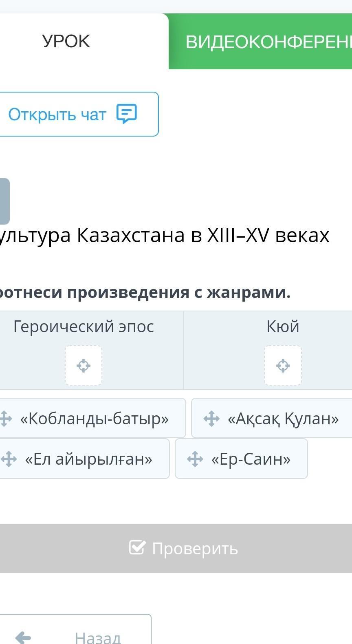Click the chat bubble icon
The height and width of the screenshot is (644, 352).
coord(127,114)
